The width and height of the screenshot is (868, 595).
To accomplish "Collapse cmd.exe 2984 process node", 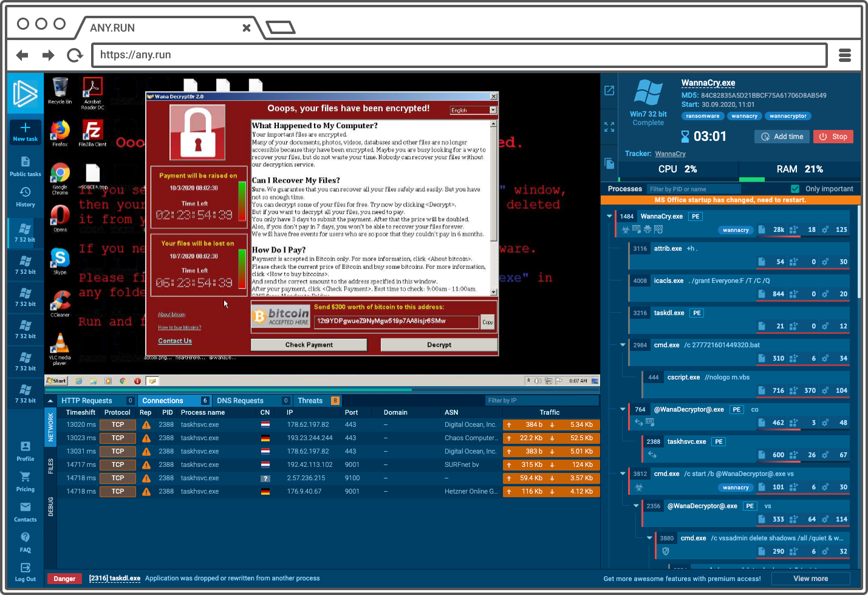I will click(623, 345).
